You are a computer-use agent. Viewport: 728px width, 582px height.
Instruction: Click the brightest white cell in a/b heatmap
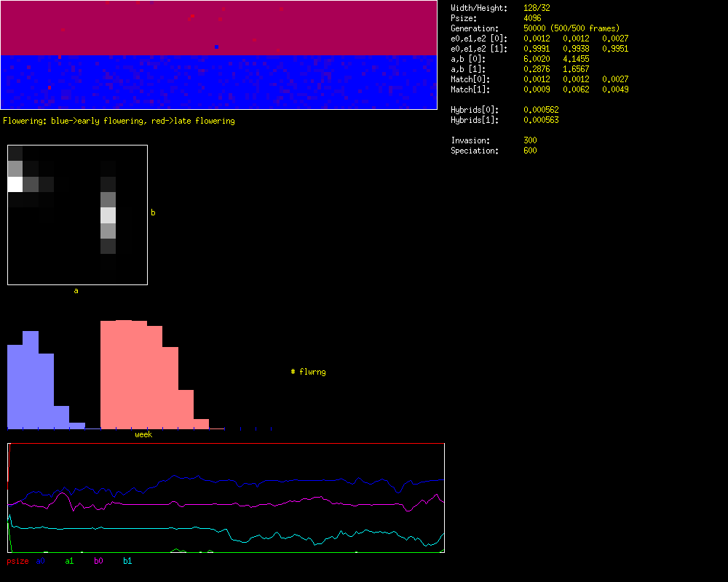pos(15,184)
